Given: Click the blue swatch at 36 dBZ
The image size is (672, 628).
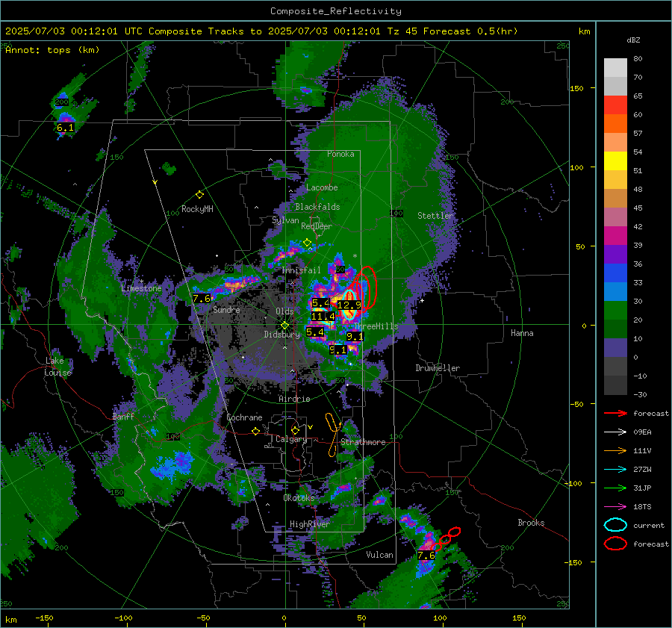Looking at the screenshot, I should pos(615,273).
